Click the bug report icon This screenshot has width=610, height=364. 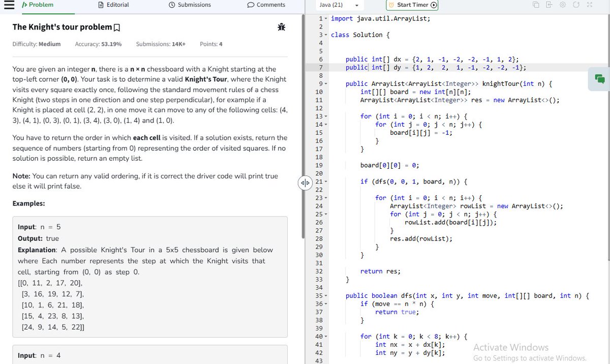coord(281,27)
